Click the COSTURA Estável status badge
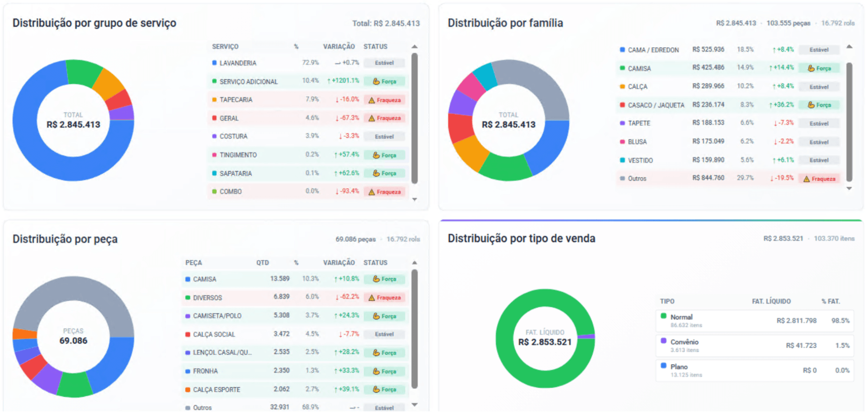This screenshot has height=417, width=868. (x=384, y=137)
